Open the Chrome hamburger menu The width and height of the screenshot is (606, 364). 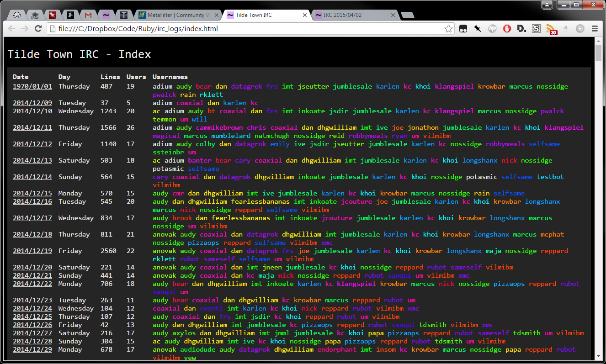point(595,29)
